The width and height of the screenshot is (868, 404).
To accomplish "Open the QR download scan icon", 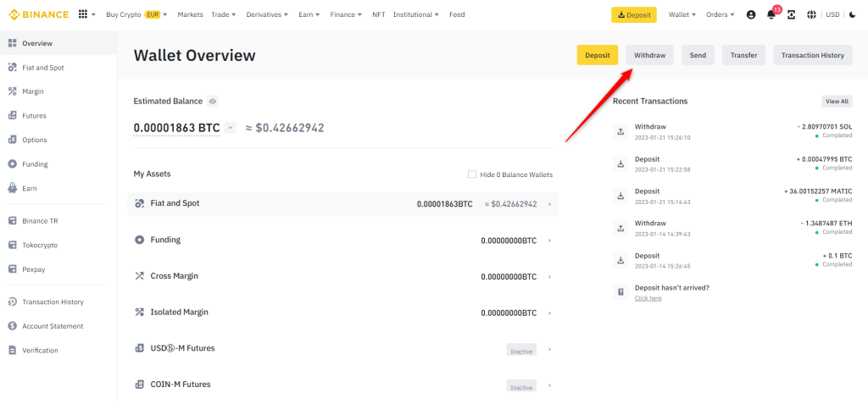I will (x=792, y=15).
